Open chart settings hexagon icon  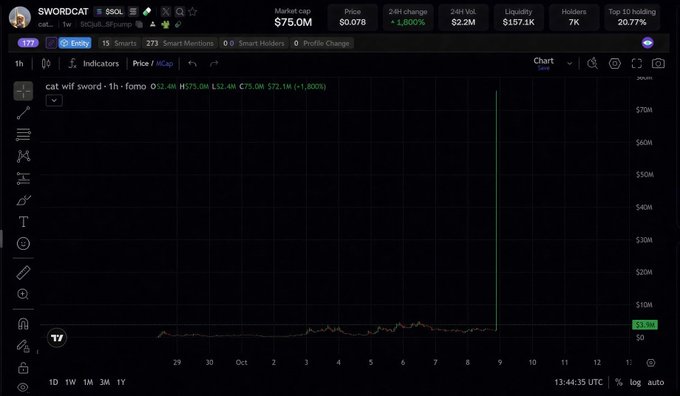[x=615, y=64]
